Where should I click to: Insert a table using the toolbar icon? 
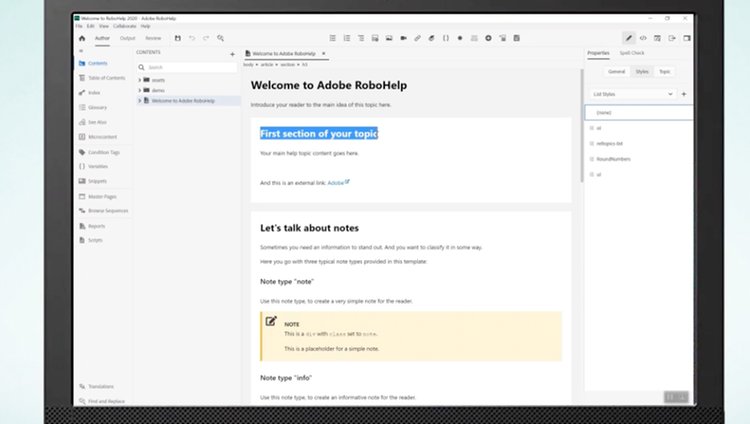(375, 38)
